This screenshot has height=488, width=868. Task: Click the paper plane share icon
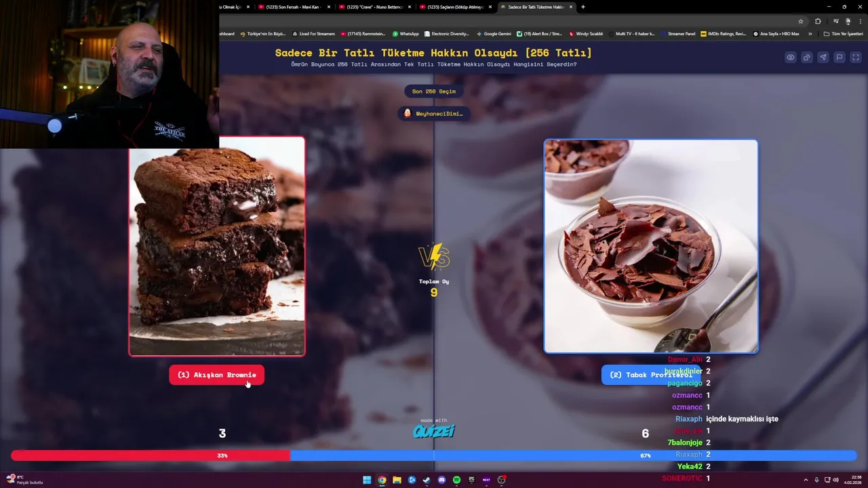[823, 58]
